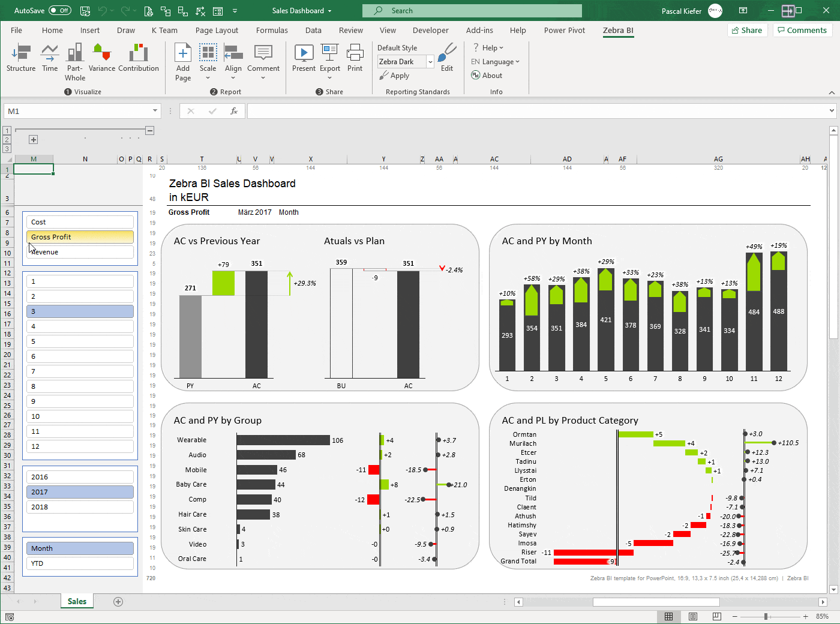The image size is (840, 624).
Task: Print the report via the Print icon
Action: [355, 58]
